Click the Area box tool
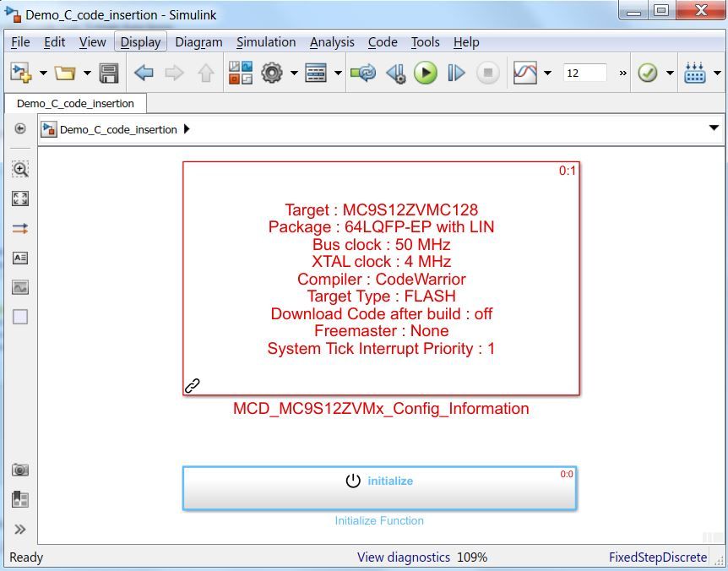Image resolution: width=728 pixels, height=571 pixels. coord(20,317)
